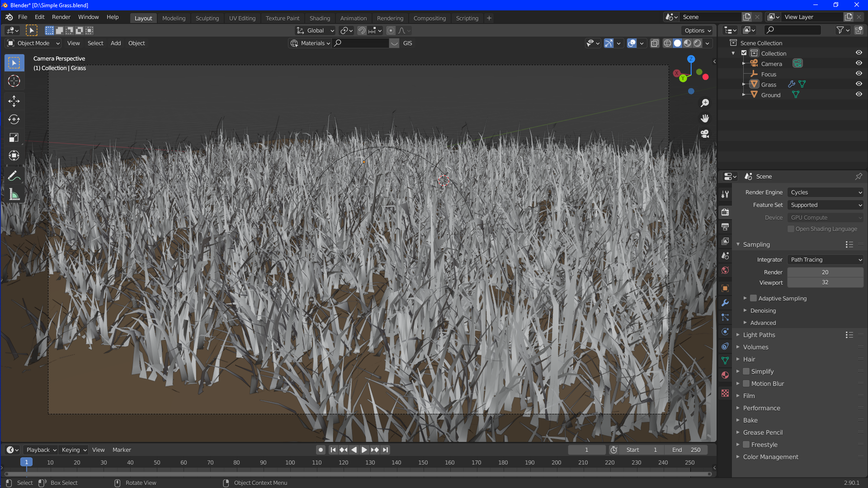The height and width of the screenshot is (488, 868).
Task: Open the Render Engine dropdown showing Cycles
Action: (x=825, y=192)
